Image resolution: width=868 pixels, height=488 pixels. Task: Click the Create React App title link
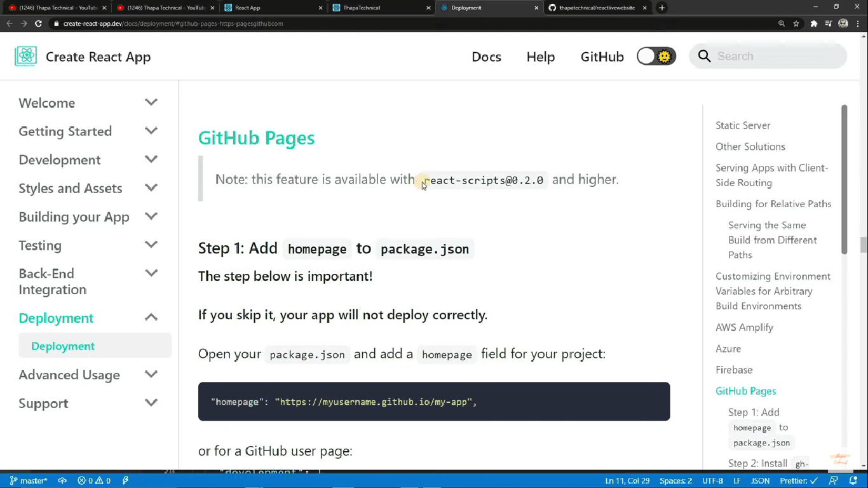click(98, 57)
